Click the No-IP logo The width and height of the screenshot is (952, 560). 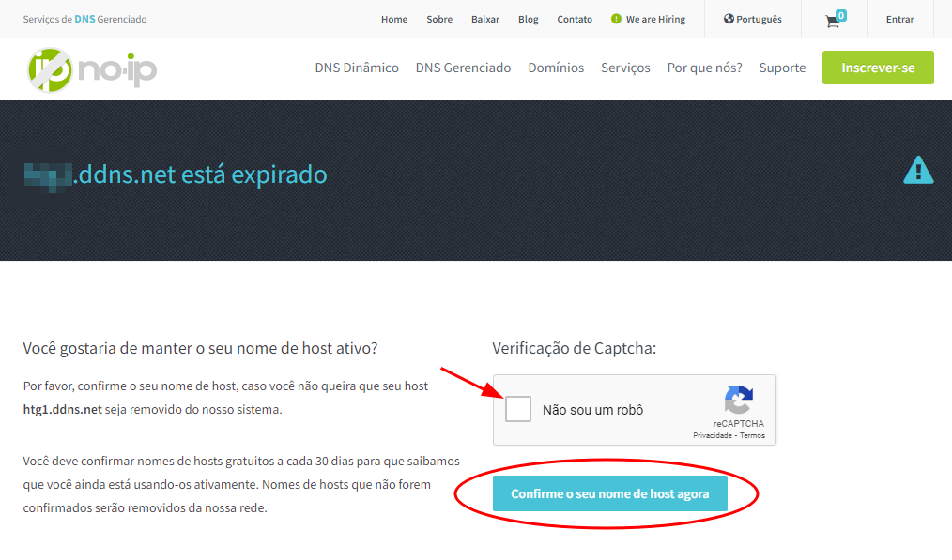(x=92, y=68)
